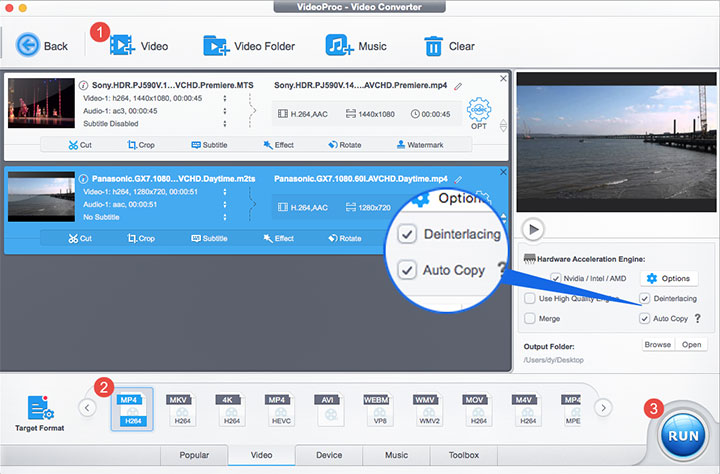The image size is (720, 474).
Task: Open hardware acceleration Options
Action: click(x=669, y=278)
